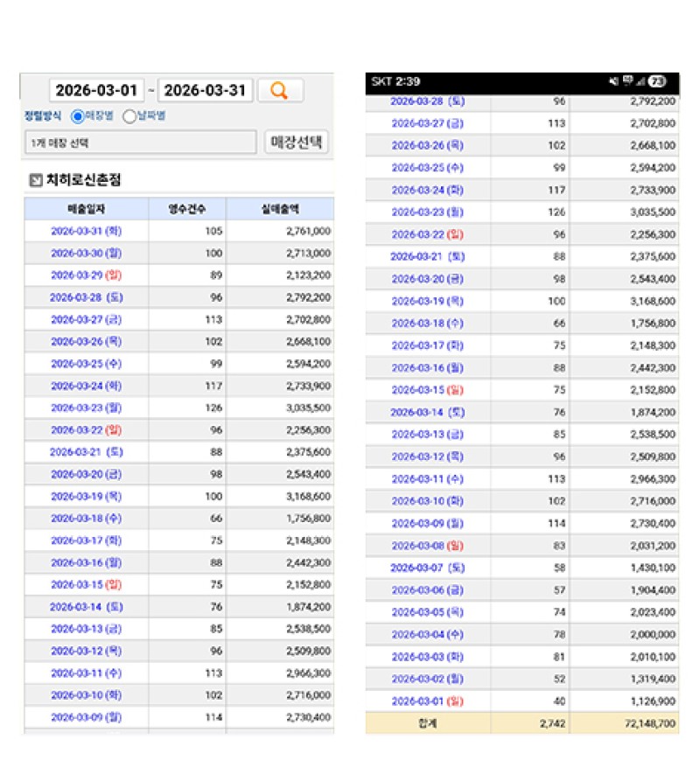Tap the battery 73 indicator
Viewport: 700px width, 781px height.
point(657,81)
